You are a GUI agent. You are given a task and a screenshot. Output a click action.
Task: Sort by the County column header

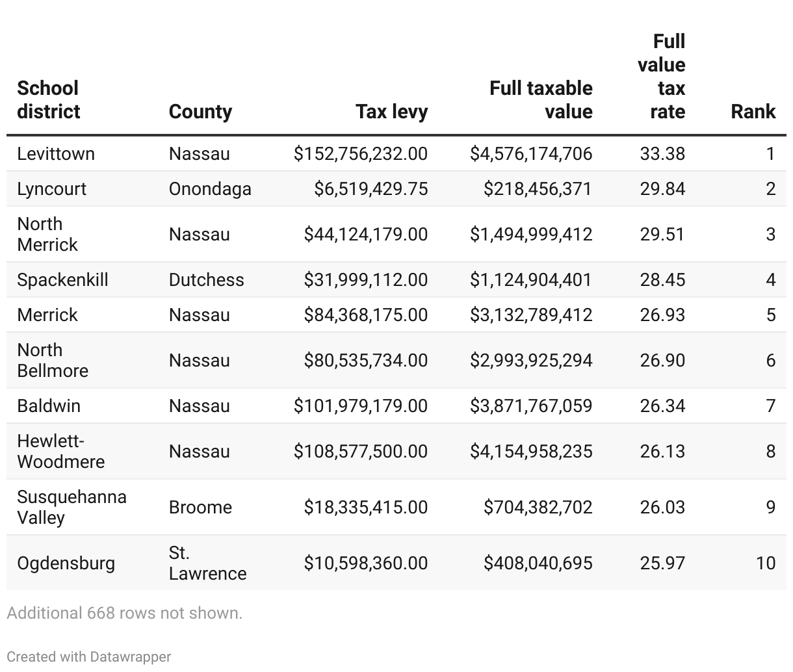tap(200, 111)
